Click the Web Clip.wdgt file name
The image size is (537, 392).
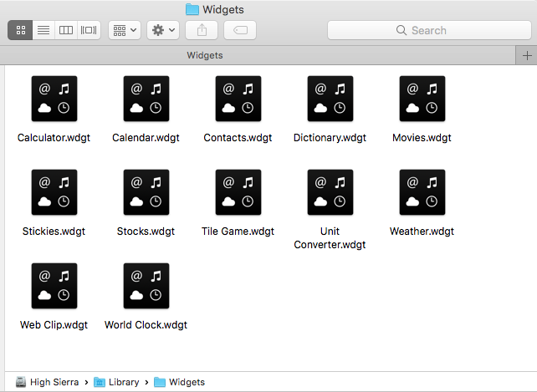[54, 325]
